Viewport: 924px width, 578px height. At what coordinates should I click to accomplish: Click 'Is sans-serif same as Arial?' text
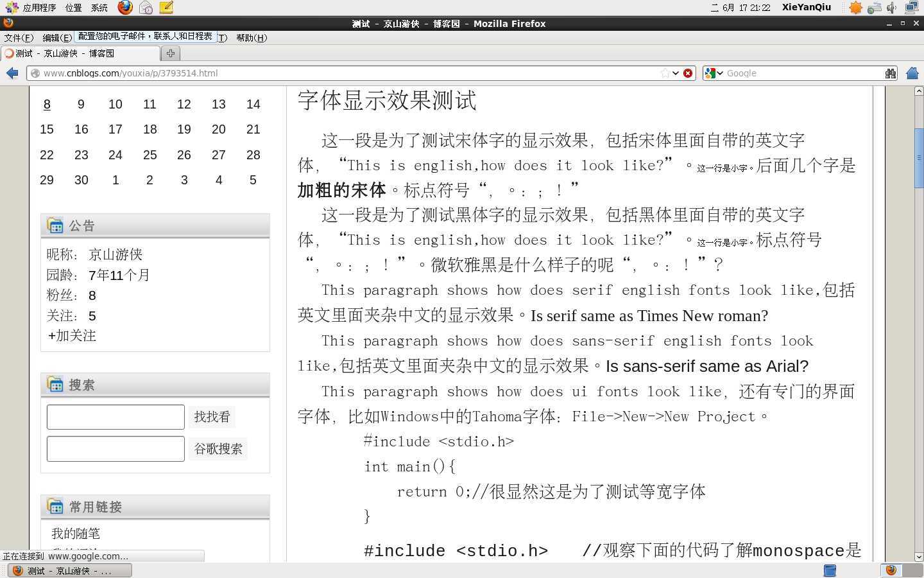point(707,366)
